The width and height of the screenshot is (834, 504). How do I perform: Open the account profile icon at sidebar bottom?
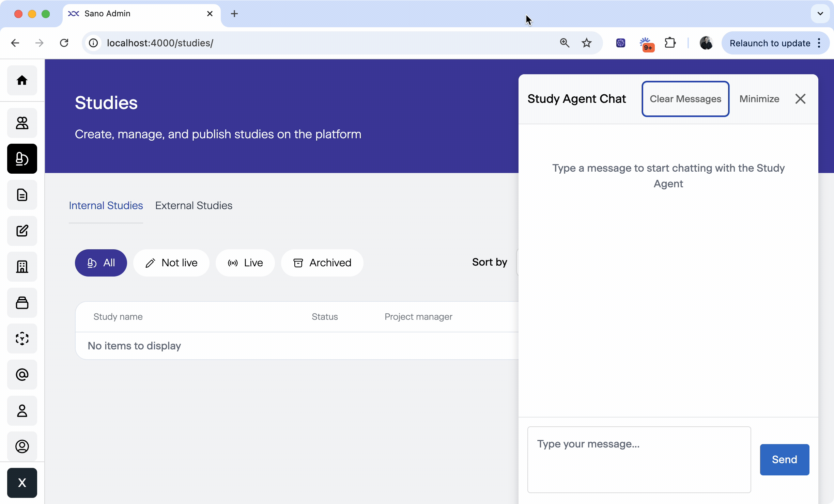coord(22,446)
